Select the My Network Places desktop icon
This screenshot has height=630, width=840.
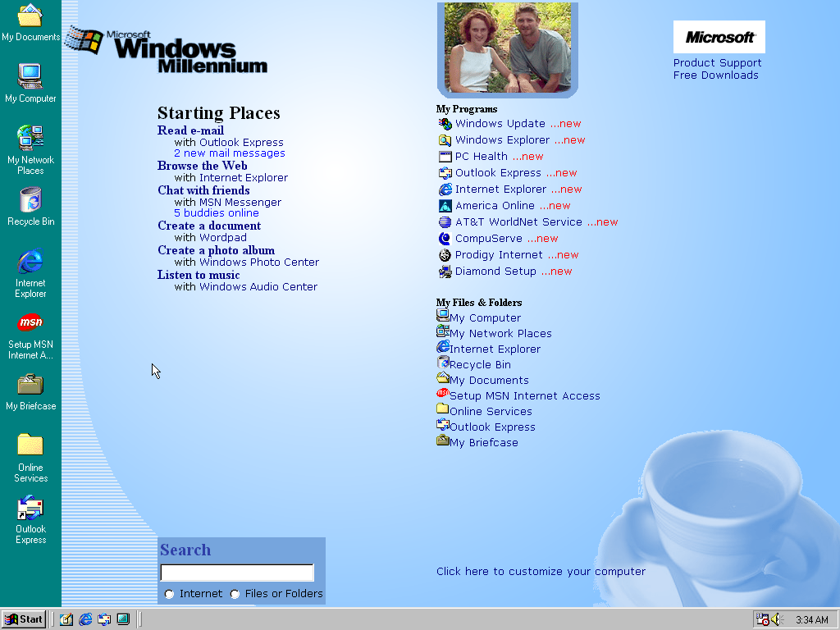[x=30, y=138]
